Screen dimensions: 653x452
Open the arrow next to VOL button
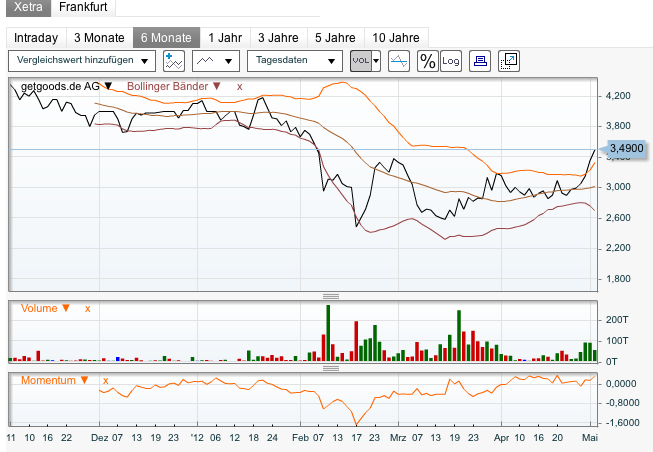[376, 61]
